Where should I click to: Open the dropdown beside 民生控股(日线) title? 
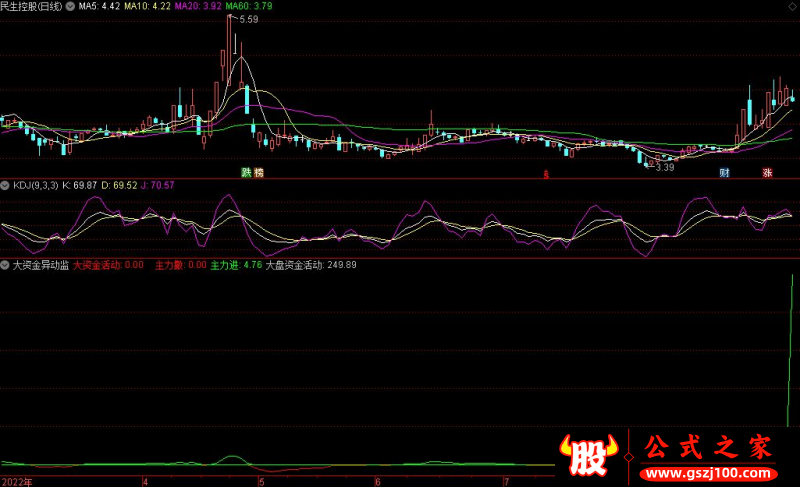tap(70, 6)
